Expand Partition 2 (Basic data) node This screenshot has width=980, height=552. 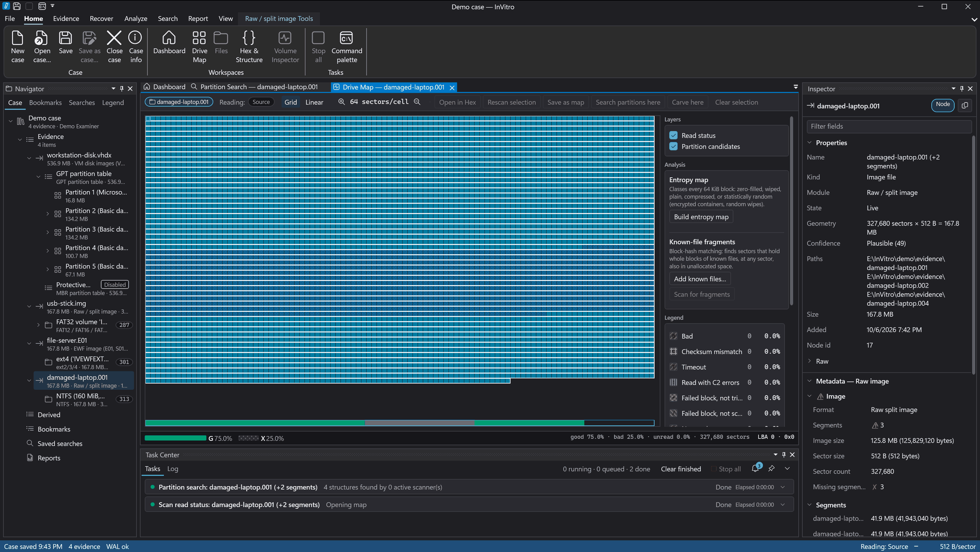click(47, 214)
